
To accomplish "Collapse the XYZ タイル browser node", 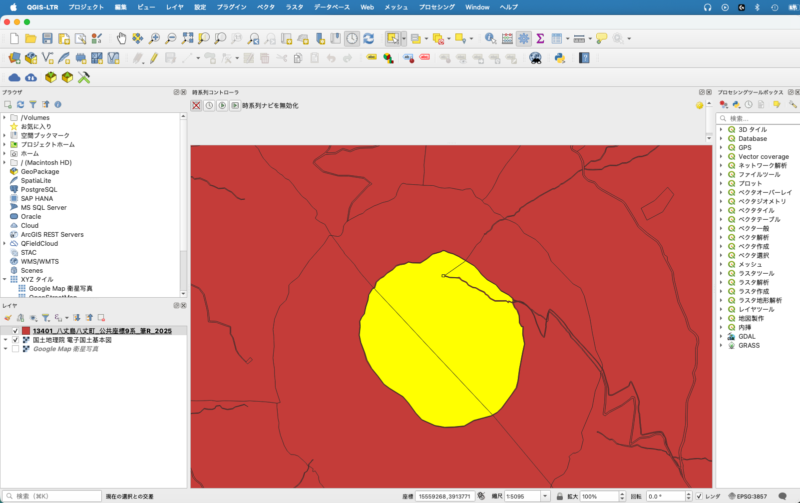I will pos(4,279).
